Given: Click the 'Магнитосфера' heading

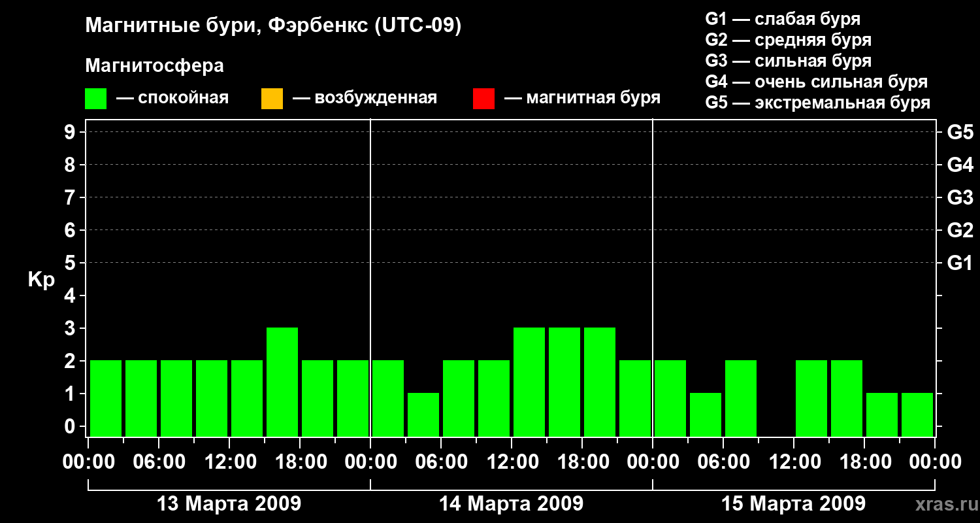Looking at the screenshot, I should pyautogui.click(x=154, y=66).
